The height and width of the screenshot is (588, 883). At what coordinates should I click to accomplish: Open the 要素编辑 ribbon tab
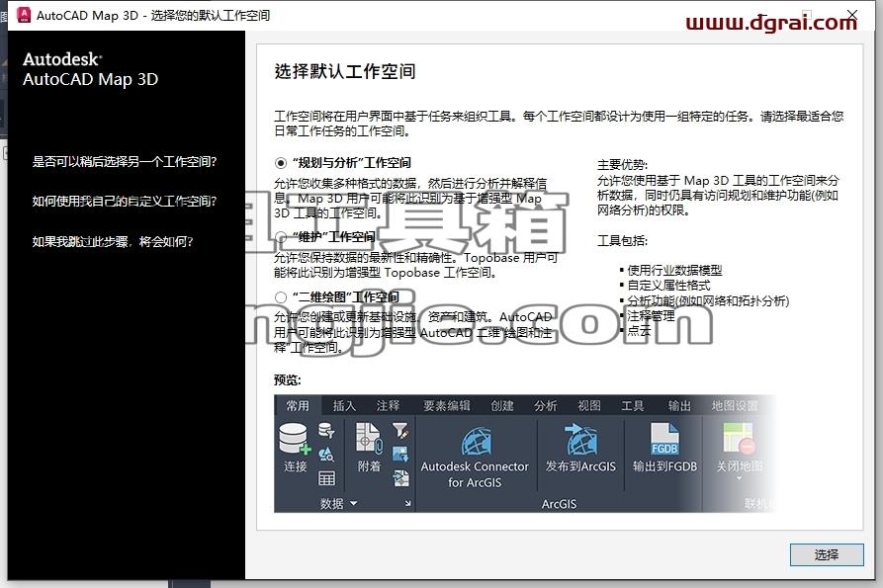(447, 406)
